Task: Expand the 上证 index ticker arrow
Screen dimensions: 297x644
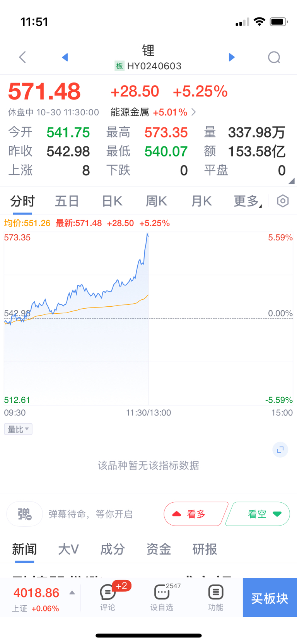Action: tap(72, 593)
